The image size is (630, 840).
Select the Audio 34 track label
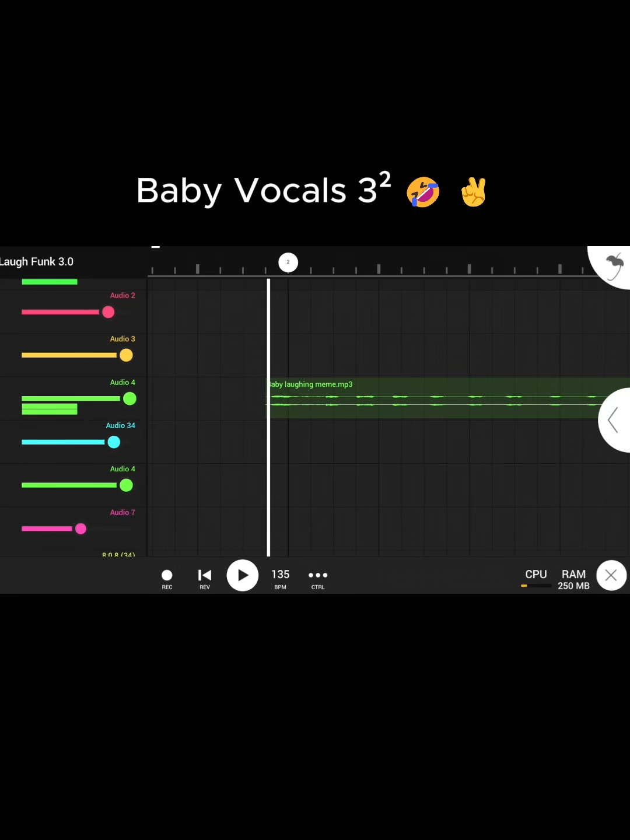click(120, 426)
